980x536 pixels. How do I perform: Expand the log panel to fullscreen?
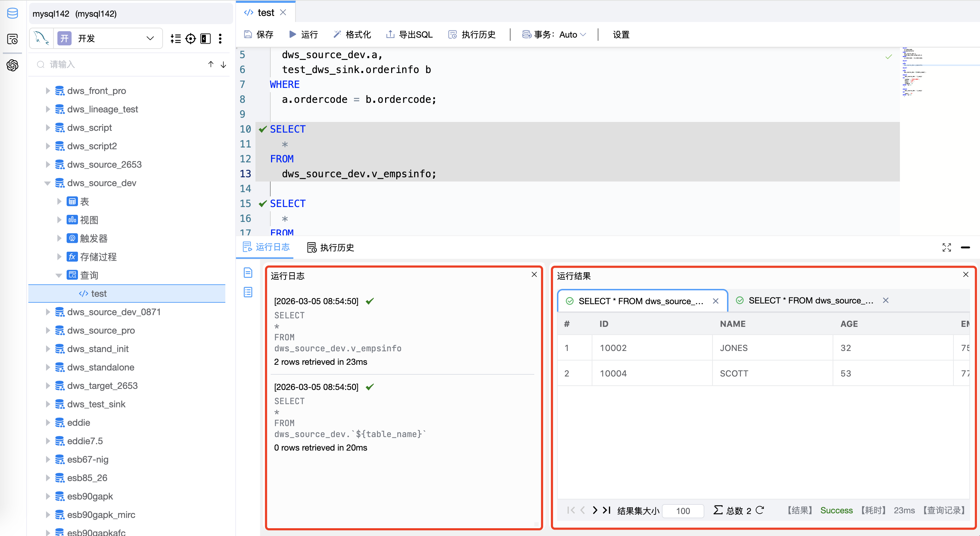pyautogui.click(x=947, y=247)
